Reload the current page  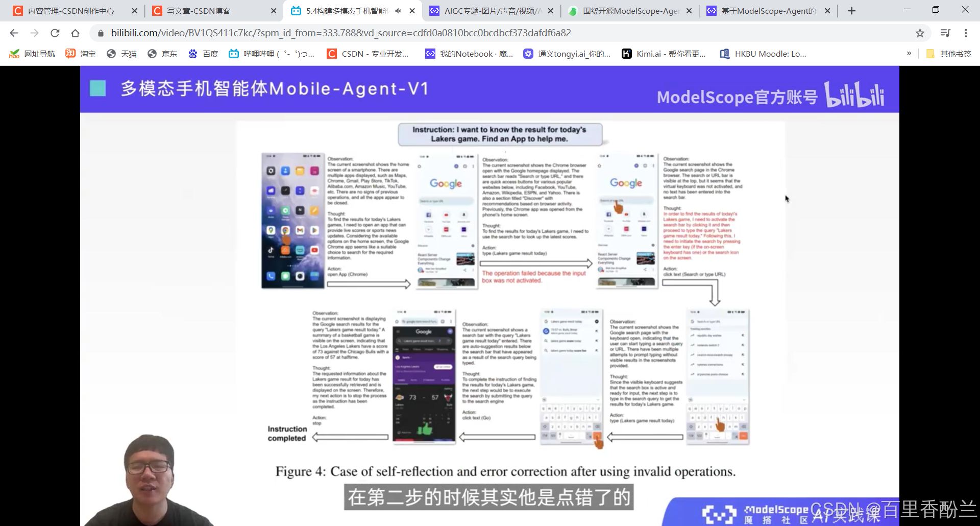tap(55, 33)
